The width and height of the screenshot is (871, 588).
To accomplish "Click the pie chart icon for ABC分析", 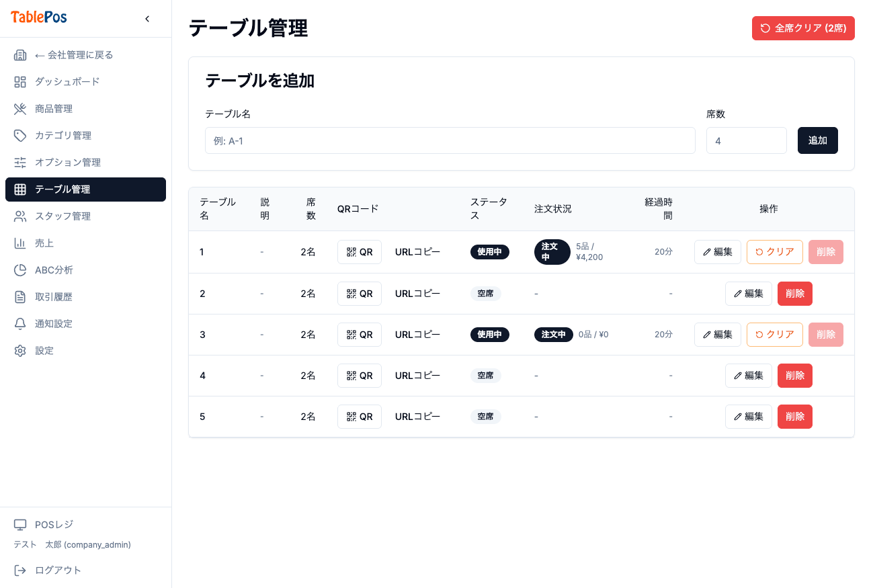I will (20, 270).
